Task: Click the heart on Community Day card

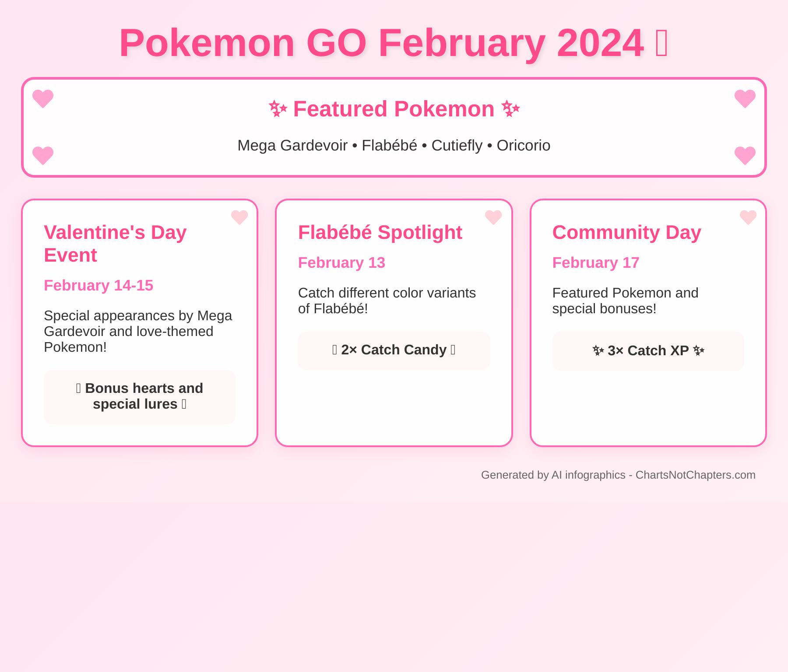Action: pyautogui.click(x=748, y=217)
